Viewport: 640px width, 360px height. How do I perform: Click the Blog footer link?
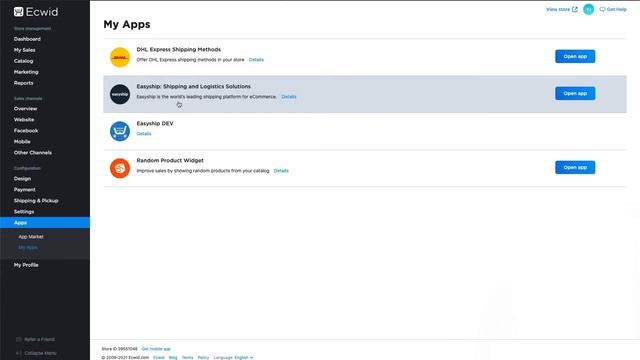(173, 358)
